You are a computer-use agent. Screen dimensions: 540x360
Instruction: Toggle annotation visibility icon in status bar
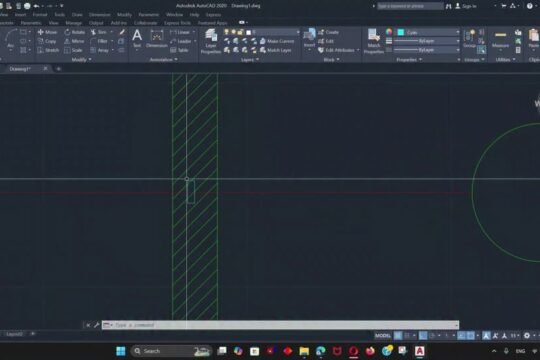pyautogui.click(x=486, y=335)
